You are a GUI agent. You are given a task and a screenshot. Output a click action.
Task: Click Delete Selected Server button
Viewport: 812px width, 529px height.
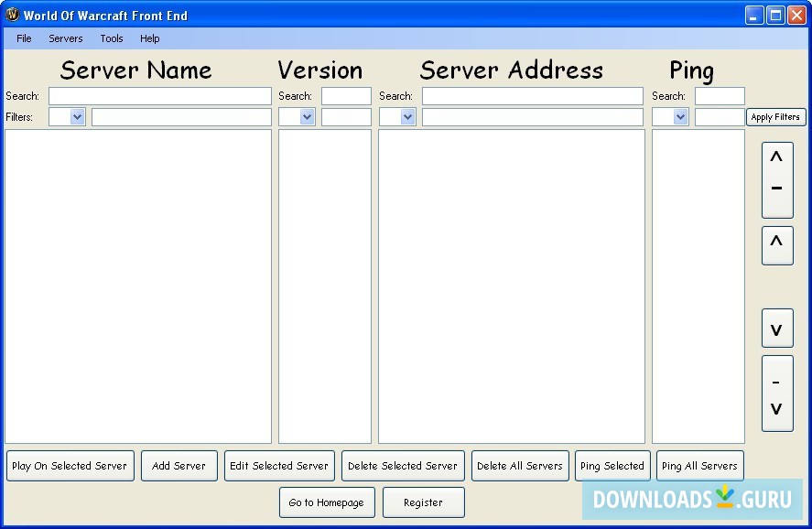pyautogui.click(x=403, y=466)
